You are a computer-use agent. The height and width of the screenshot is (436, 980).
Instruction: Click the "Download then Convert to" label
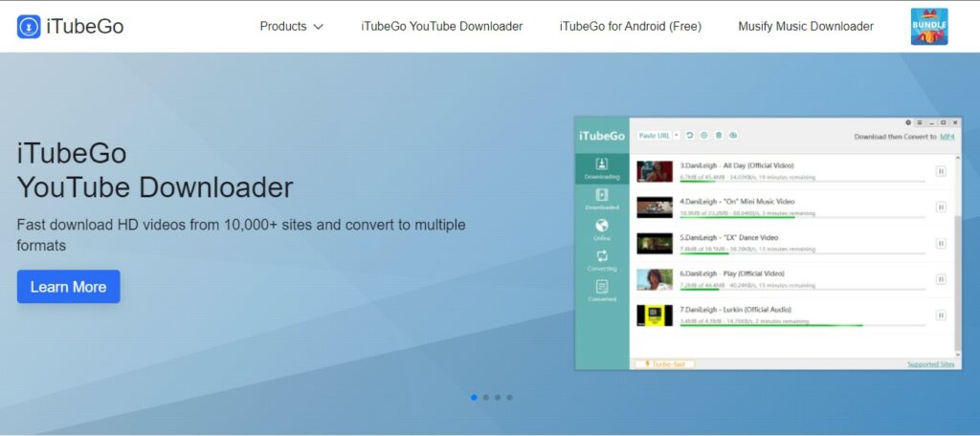tap(895, 136)
